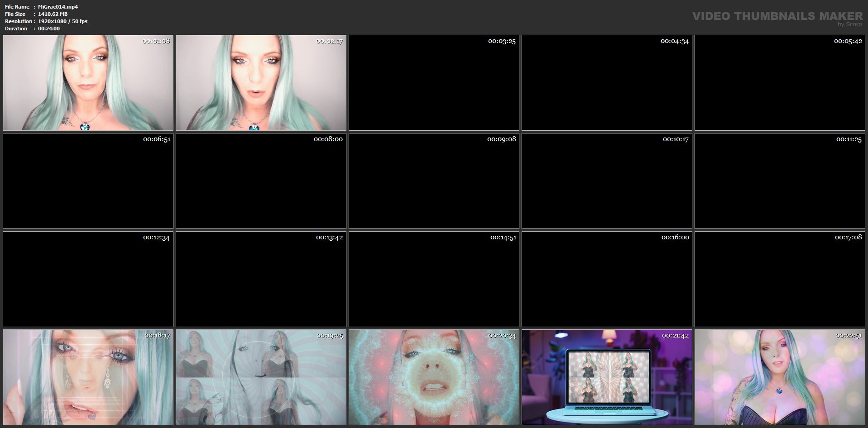Click the file size value 1410.62 MB
Screen dimensions: 868x428
point(53,14)
